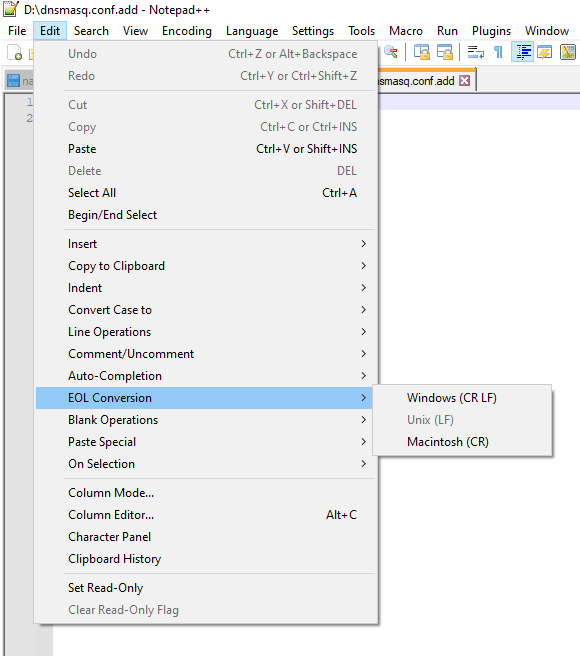Open the Encoding menu
This screenshot has height=656, width=580.
(187, 31)
